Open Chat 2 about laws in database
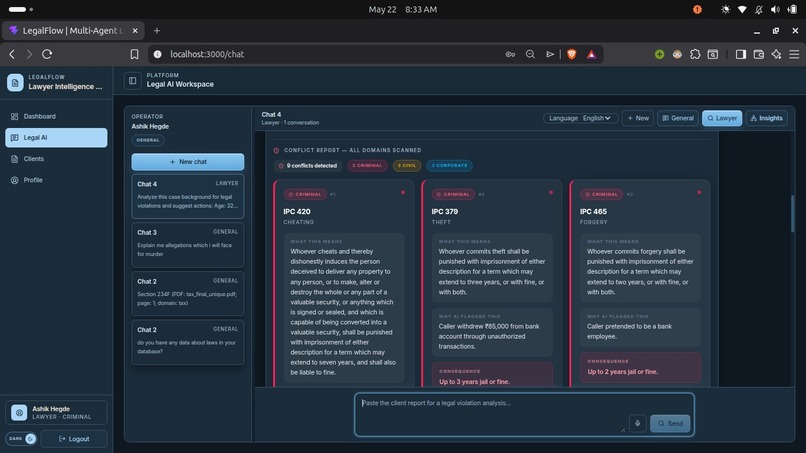The width and height of the screenshot is (806, 453). click(x=188, y=342)
